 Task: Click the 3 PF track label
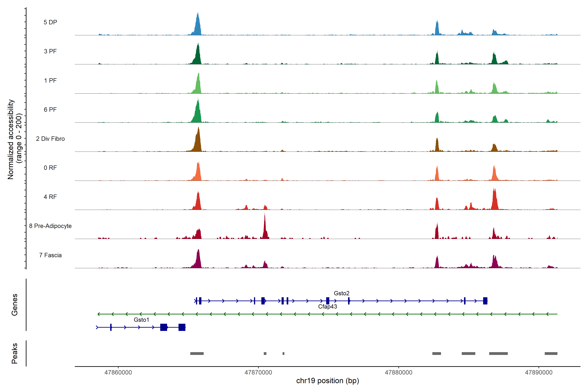(x=50, y=51)
